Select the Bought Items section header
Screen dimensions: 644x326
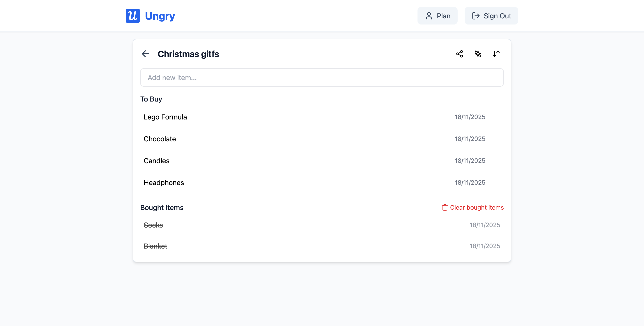(x=162, y=207)
